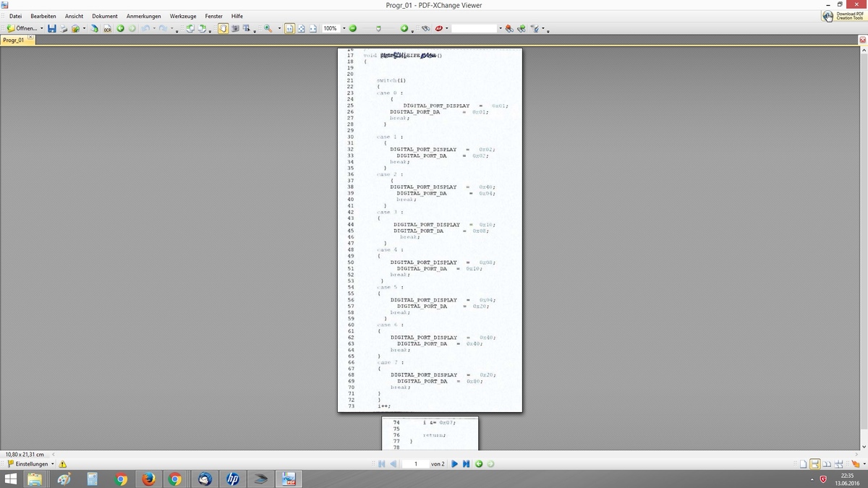This screenshot has height=488, width=868.
Task: Run OCR on the page
Action: [107, 28]
